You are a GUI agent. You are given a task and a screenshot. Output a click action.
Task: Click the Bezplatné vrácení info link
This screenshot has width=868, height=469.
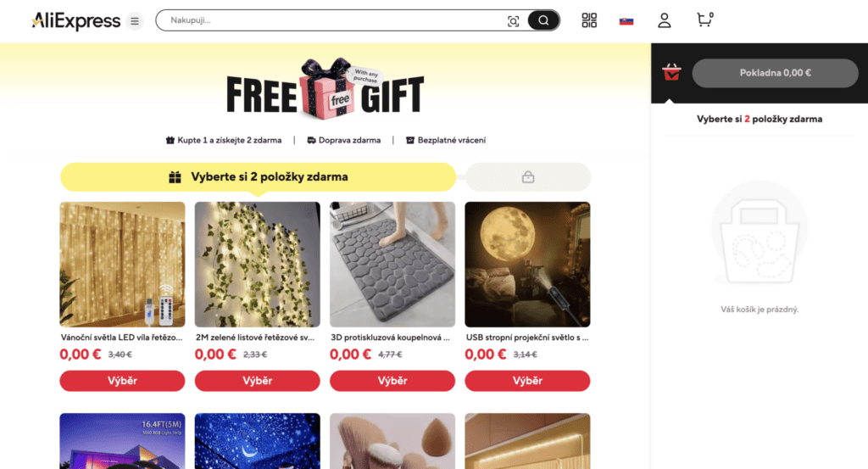pyautogui.click(x=446, y=140)
